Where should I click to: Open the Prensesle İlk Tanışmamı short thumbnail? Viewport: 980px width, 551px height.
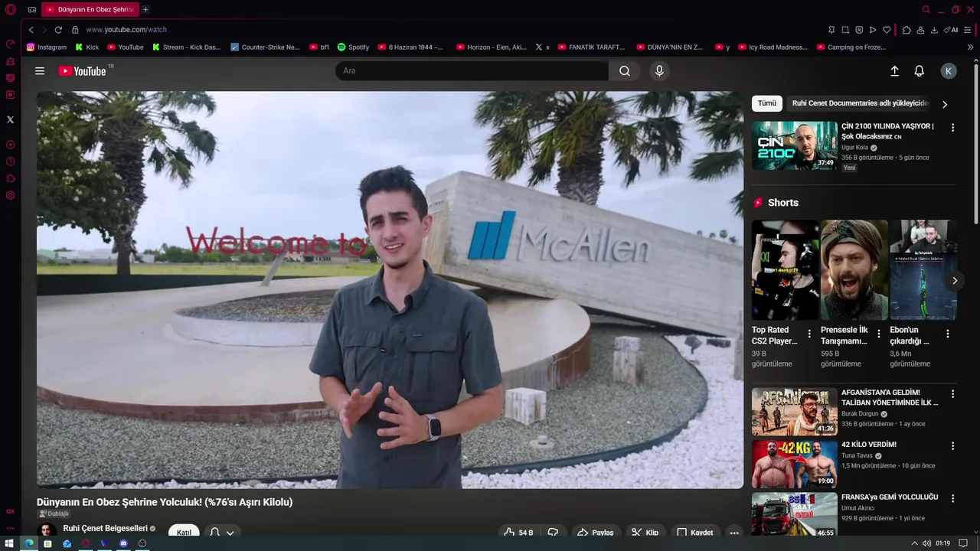pos(854,270)
